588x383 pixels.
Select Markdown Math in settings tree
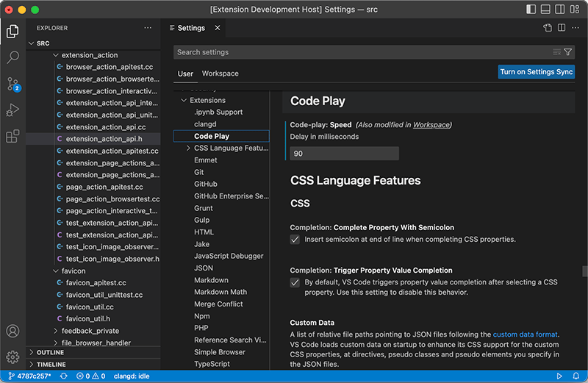pos(220,293)
